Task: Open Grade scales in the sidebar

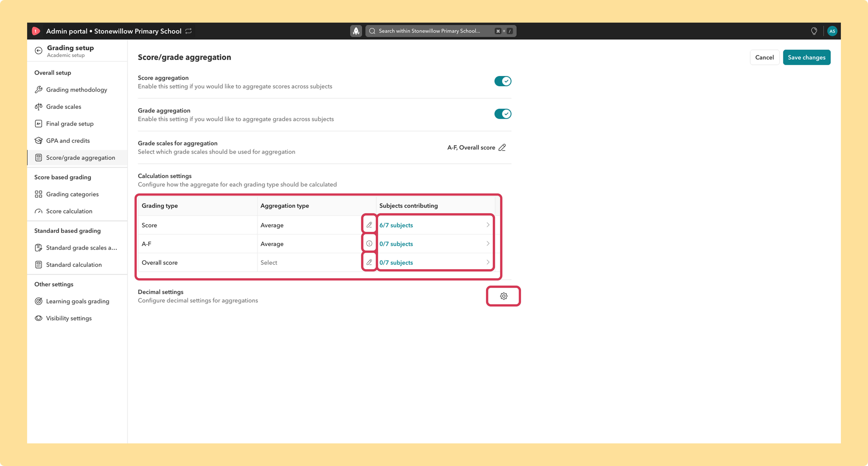Action: [x=77, y=107]
